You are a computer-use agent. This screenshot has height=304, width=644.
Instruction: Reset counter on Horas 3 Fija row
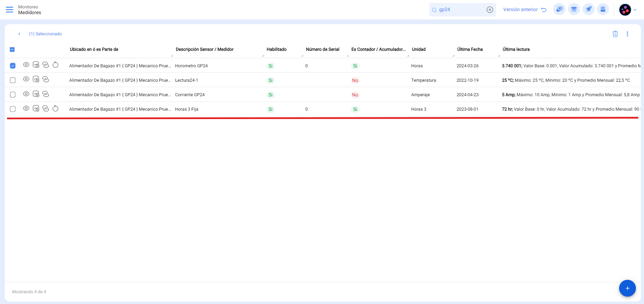click(x=55, y=108)
